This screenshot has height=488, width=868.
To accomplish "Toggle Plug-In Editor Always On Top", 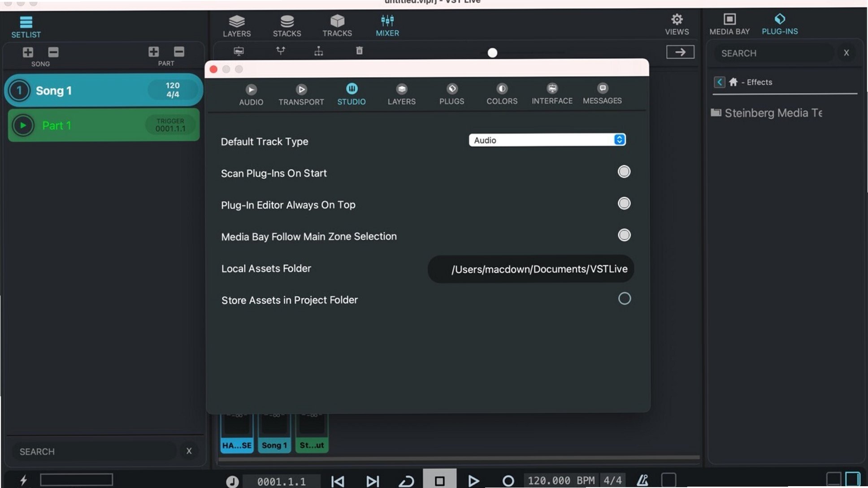I will click(624, 203).
